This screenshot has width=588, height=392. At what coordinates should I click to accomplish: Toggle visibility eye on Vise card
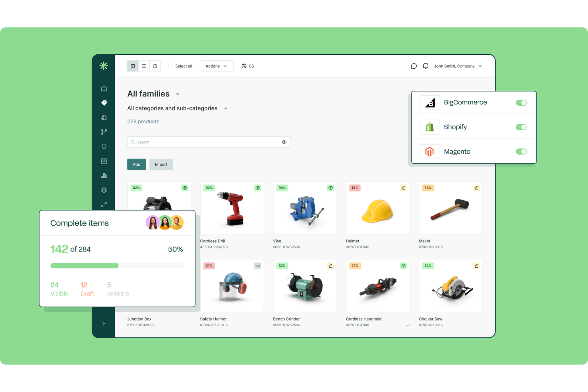click(330, 188)
